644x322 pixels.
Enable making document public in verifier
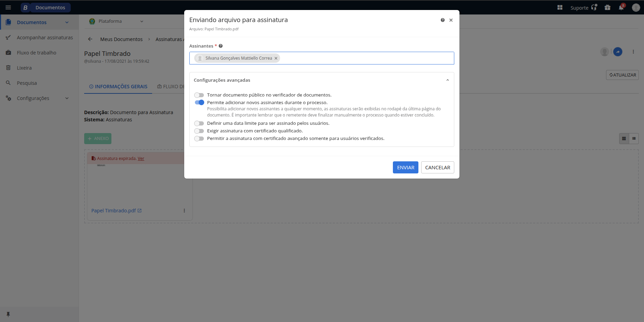coord(199,95)
